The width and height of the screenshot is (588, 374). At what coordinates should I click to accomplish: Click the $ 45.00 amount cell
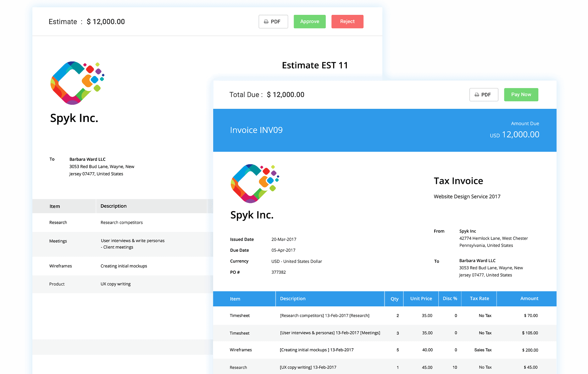[x=531, y=367]
